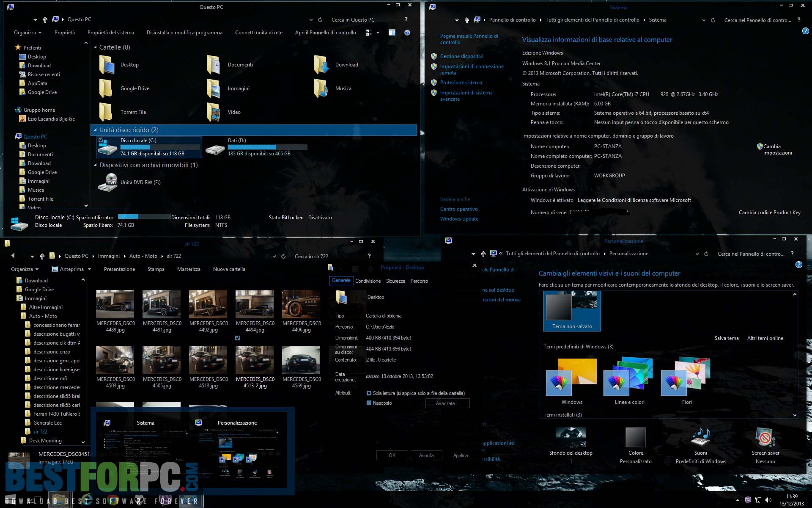Select the Fiori theme
Screen dimensions: 812x508
687,381
